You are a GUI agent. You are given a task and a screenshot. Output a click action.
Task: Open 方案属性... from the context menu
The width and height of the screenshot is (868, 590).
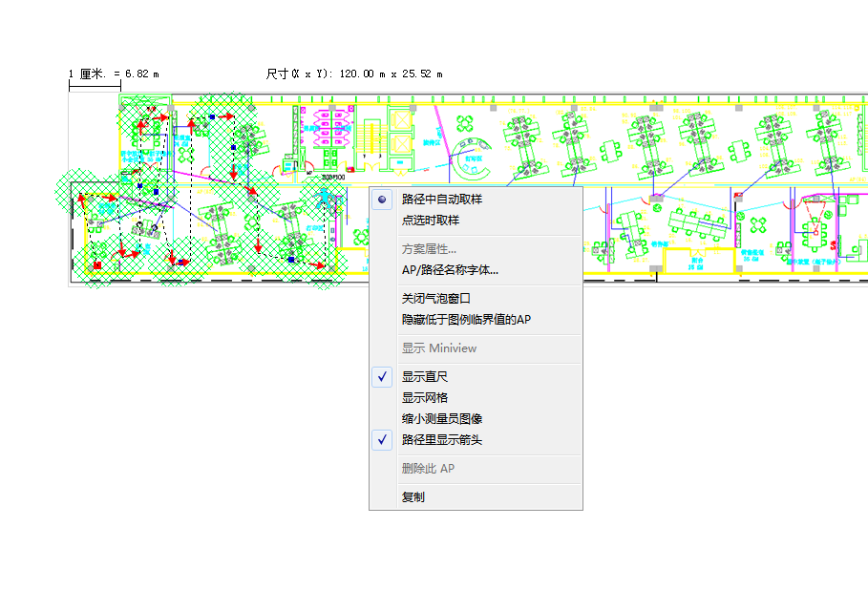(429, 249)
